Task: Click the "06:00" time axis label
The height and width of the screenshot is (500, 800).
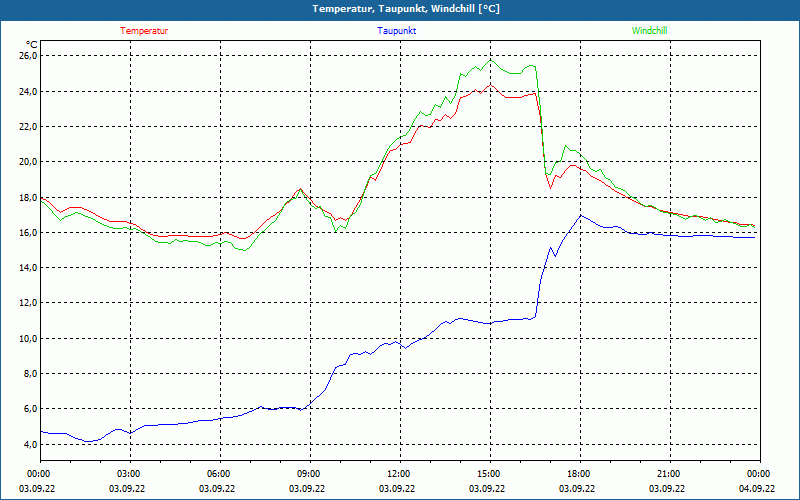Action: point(220,474)
